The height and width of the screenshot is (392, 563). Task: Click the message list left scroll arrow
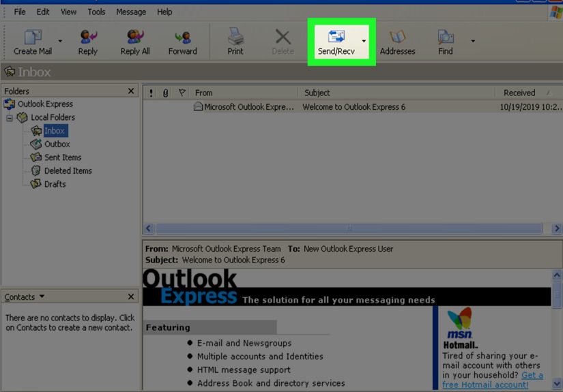pyautogui.click(x=149, y=228)
